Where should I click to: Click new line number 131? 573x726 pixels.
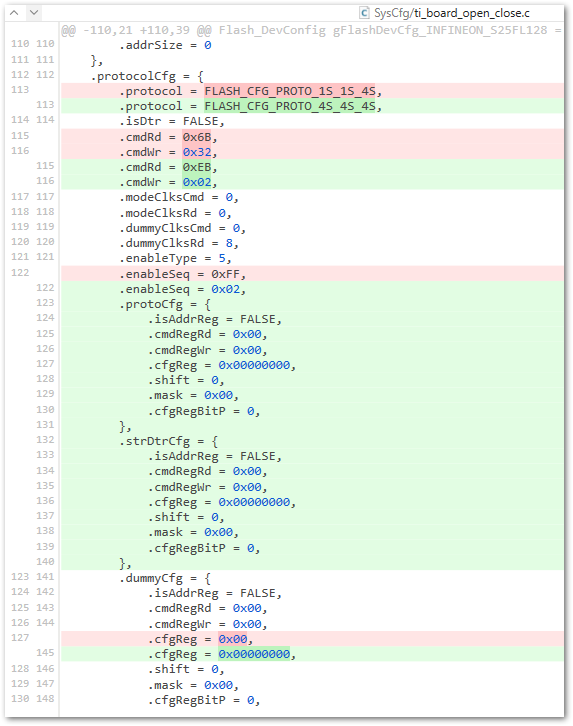[45, 425]
